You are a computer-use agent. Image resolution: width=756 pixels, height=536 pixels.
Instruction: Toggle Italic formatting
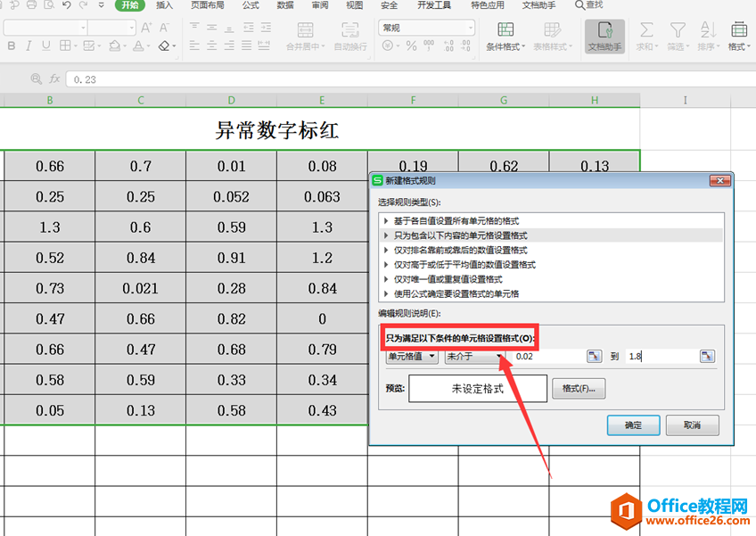pos(29,45)
